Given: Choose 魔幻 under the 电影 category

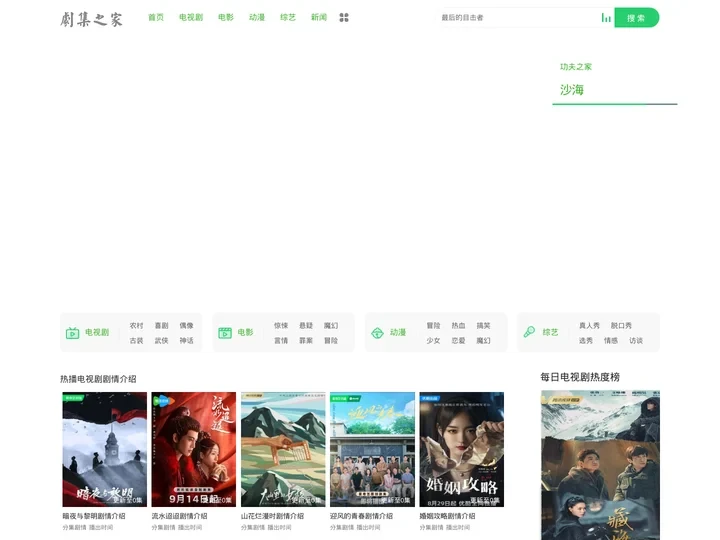Looking at the screenshot, I should (331, 326).
